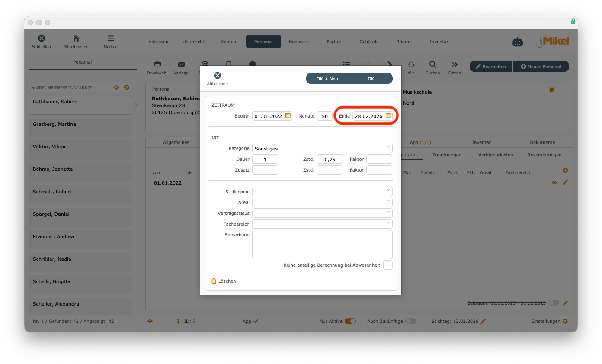Open the Startfenster home icon
Screen dimensions: 602x364
(x=76, y=38)
